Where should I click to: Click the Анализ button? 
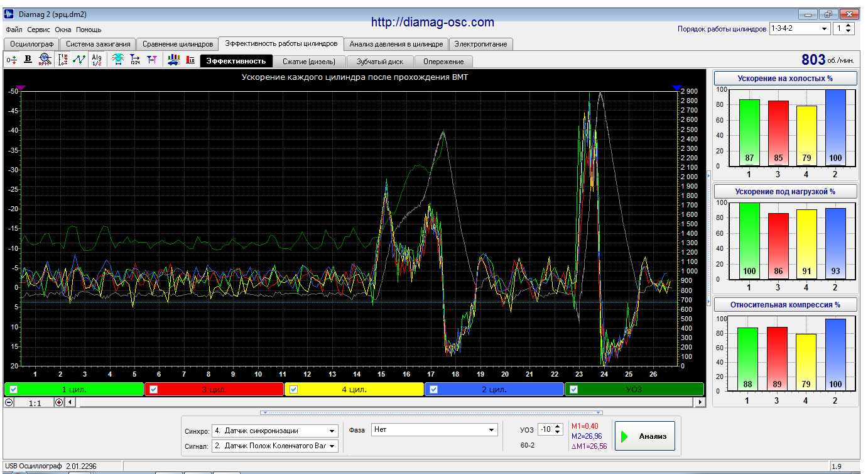(644, 436)
